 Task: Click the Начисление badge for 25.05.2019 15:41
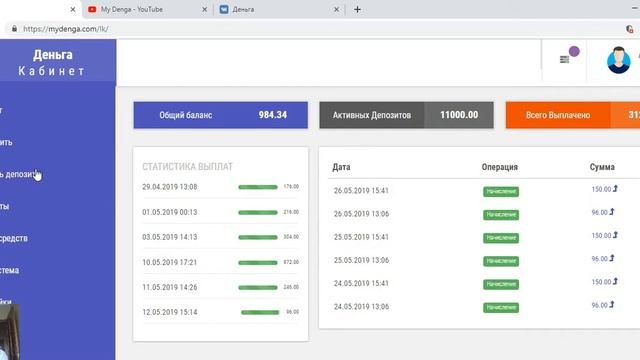click(x=501, y=238)
